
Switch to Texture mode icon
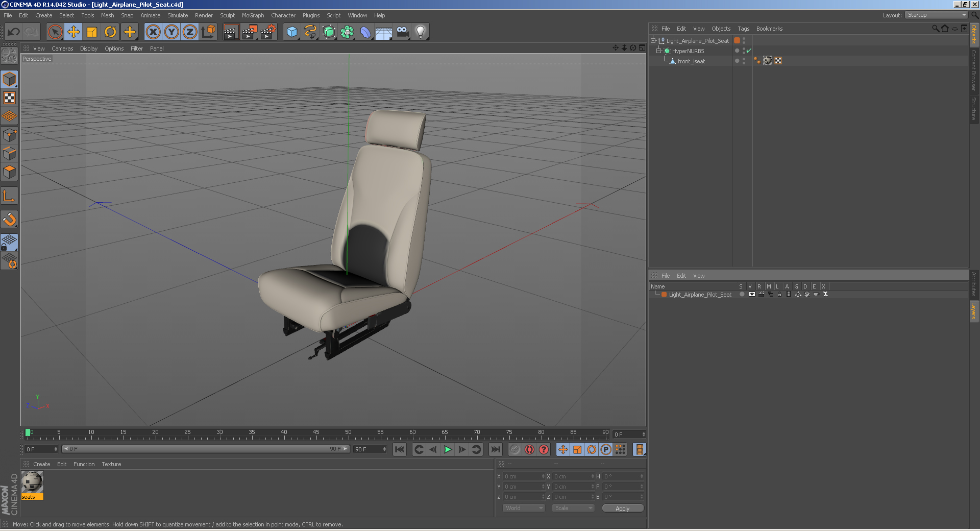[9, 98]
